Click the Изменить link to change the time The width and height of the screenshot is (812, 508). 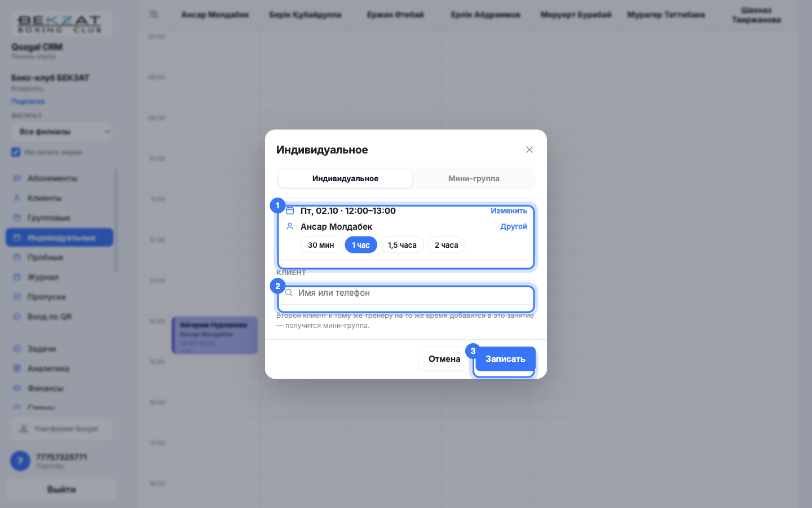pos(509,211)
